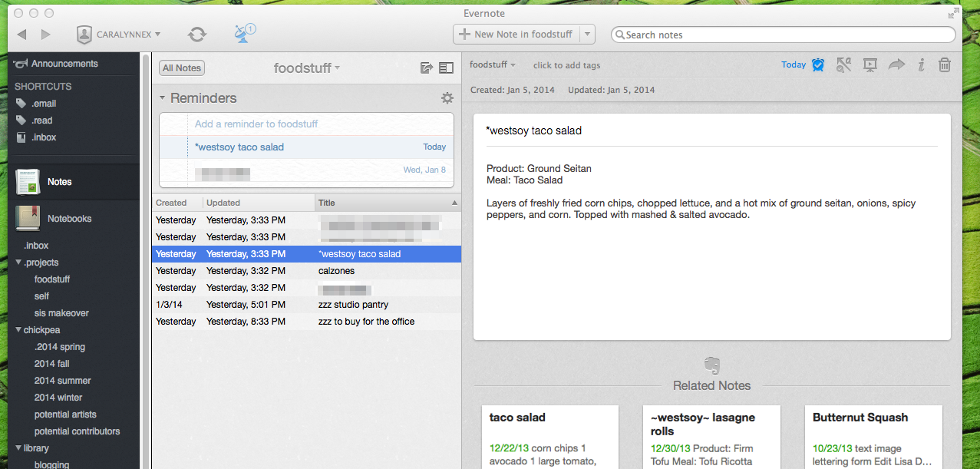Collapse the .projects notebook stack

(18, 263)
